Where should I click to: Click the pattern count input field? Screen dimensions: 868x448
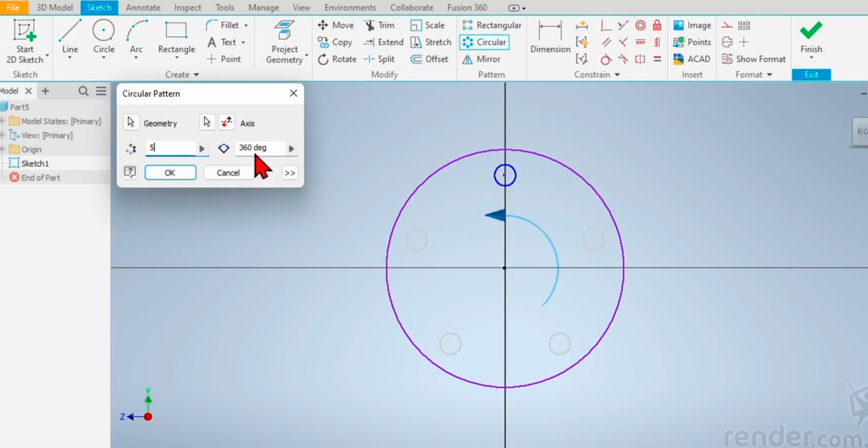pyautogui.click(x=170, y=148)
